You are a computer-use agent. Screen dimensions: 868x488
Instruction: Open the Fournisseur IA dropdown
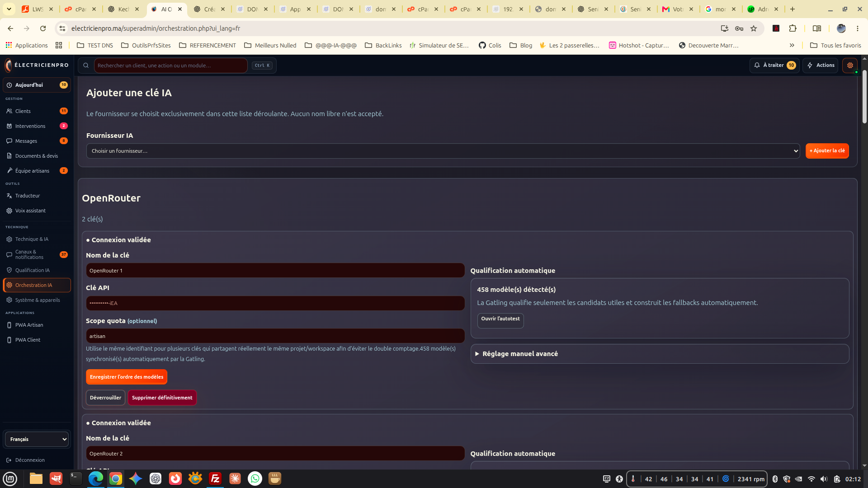point(443,151)
